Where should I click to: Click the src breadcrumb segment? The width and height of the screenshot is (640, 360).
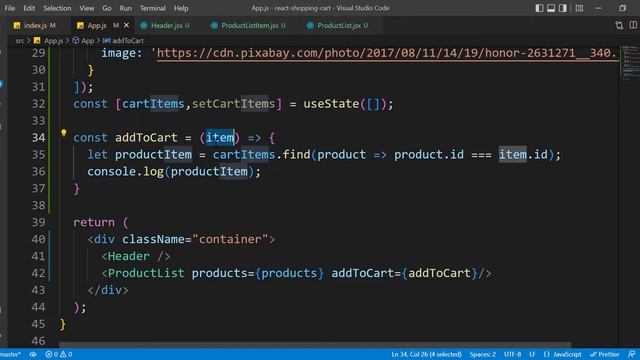pos(20,41)
